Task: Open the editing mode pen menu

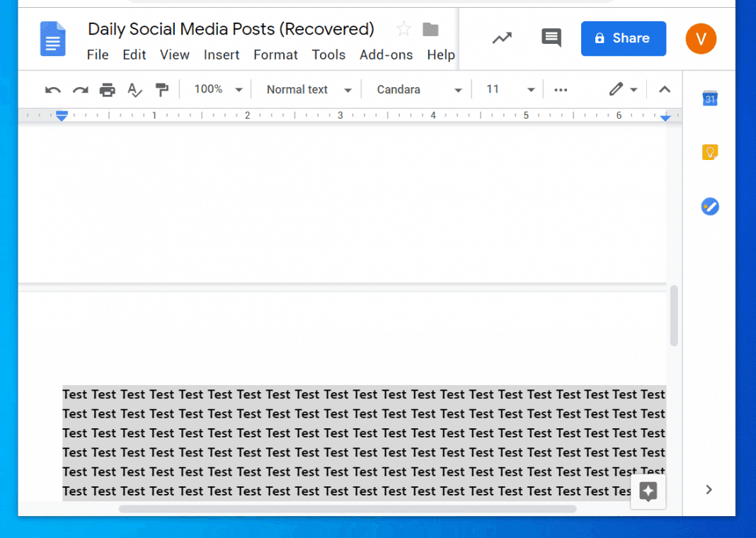Action: click(622, 89)
